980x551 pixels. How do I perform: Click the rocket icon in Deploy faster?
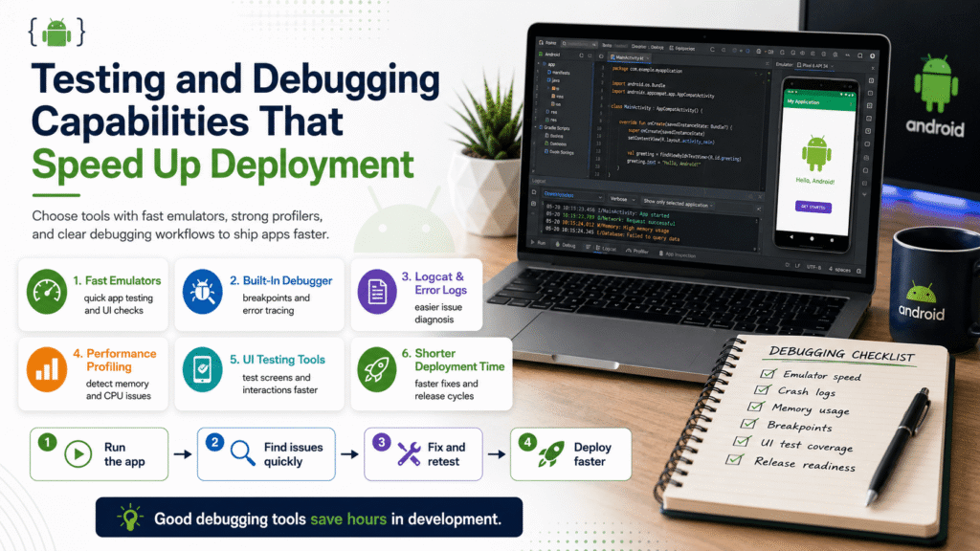click(x=551, y=454)
